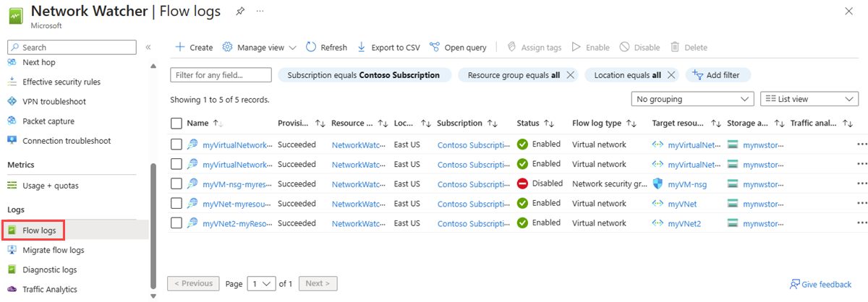Click Open query
This screenshot has height=302, width=868.
pos(458,47)
